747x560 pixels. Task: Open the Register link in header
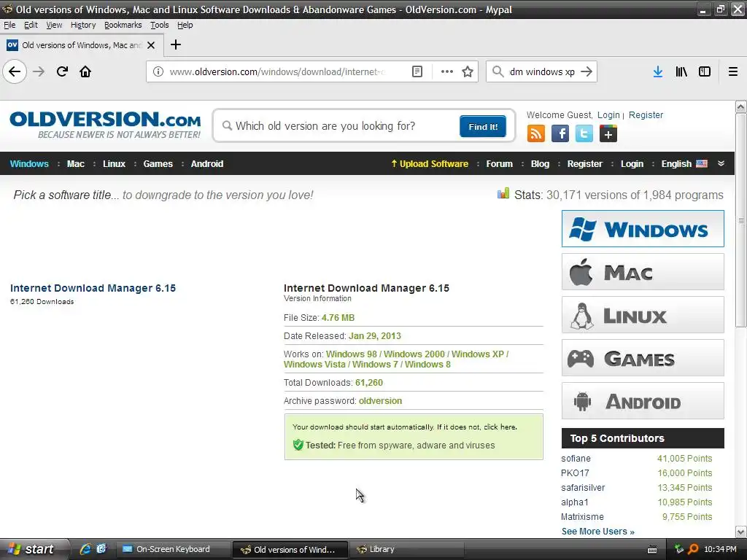pos(646,114)
